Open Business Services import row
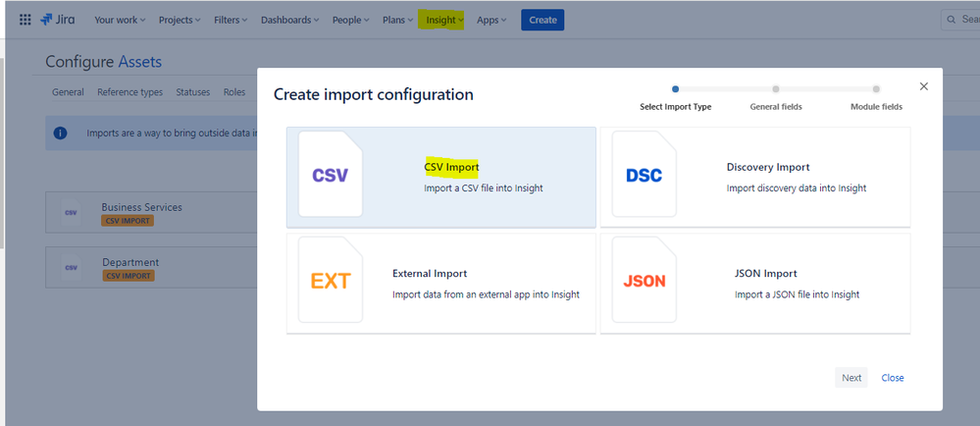The width and height of the screenshot is (980, 426). (151, 212)
